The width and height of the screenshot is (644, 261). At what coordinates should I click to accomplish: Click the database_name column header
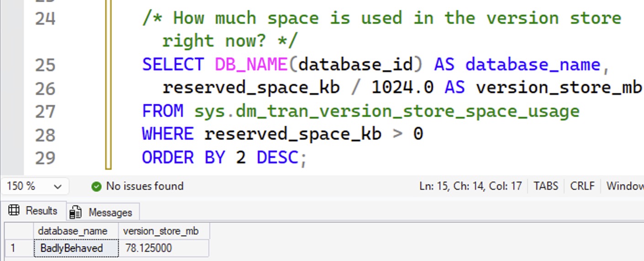tap(73, 231)
